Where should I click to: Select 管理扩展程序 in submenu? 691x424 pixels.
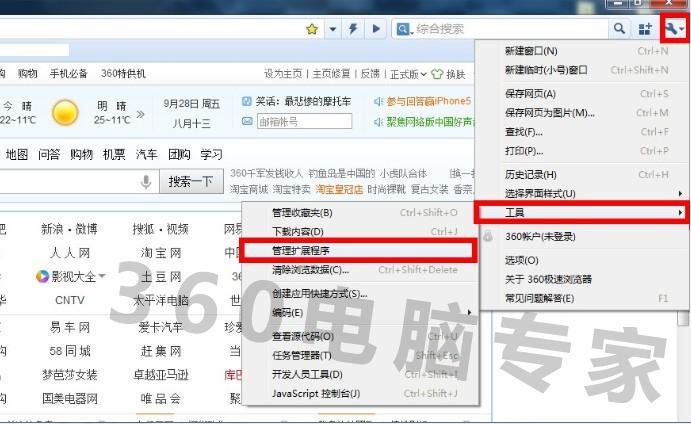358,251
